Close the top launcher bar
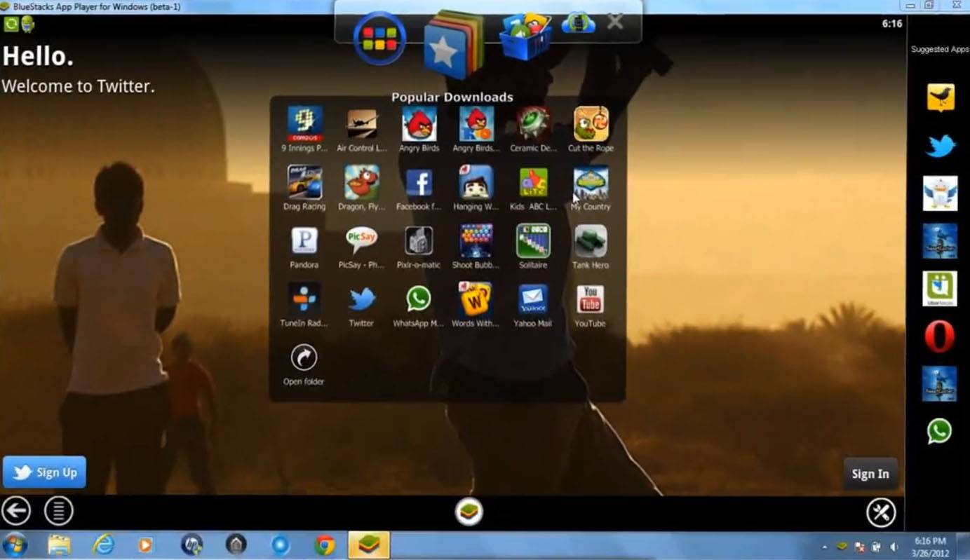Screen dimensions: 970x560 [615, 22]
